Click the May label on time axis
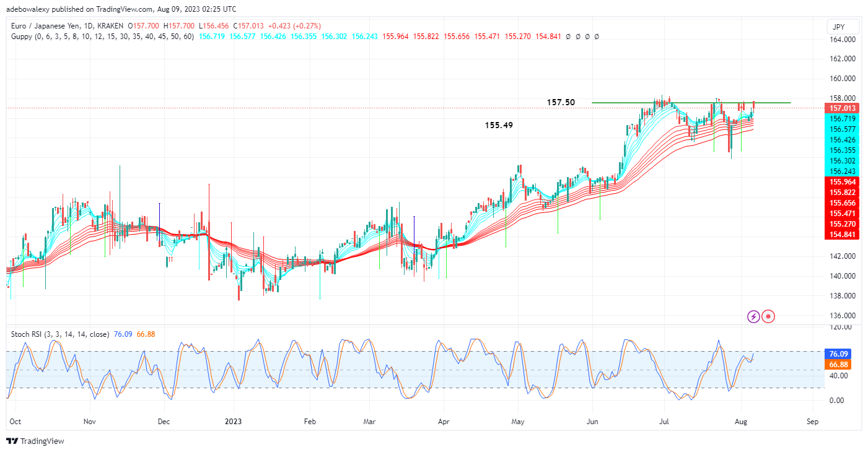Viewport: 868px width, 452px height. pos(518,422)
